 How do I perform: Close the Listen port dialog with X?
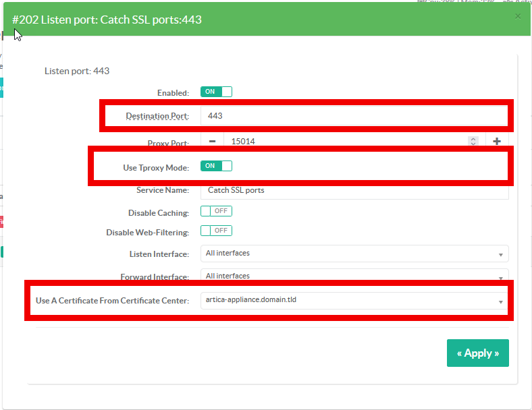pos(518,16)
